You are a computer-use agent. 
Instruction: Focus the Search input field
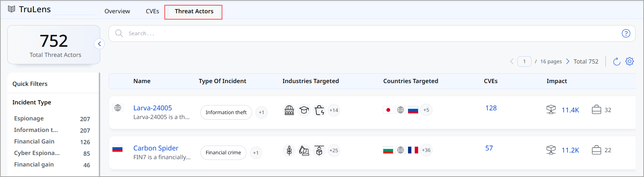click(x=372, y=34)
